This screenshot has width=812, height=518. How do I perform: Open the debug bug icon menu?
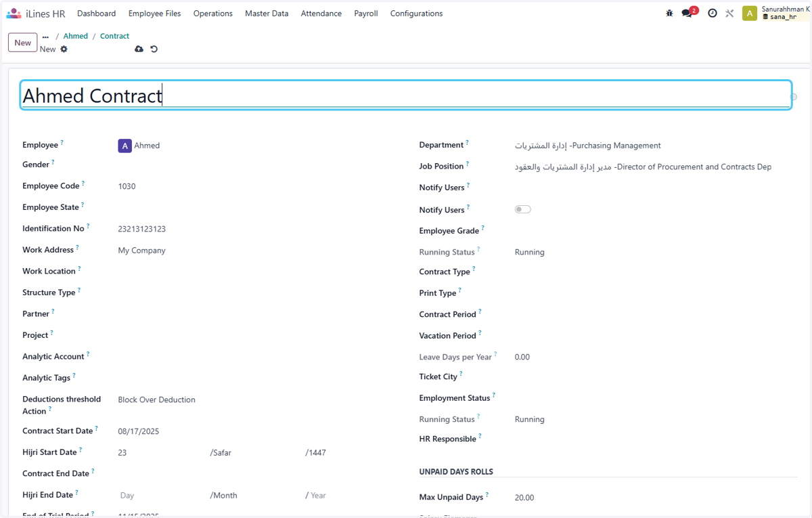tap(669, 14)
